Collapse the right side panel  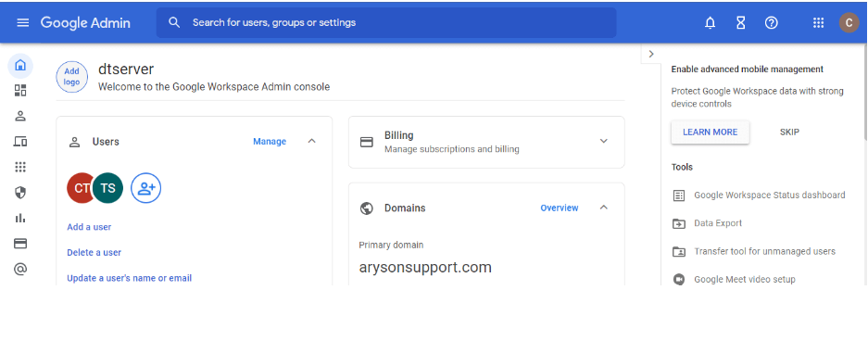point(651,55)
